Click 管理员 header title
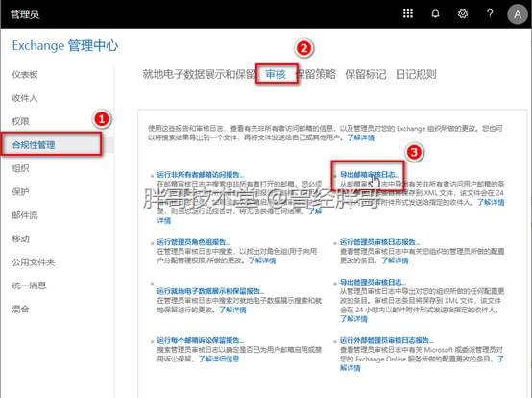 coord(24,14)
